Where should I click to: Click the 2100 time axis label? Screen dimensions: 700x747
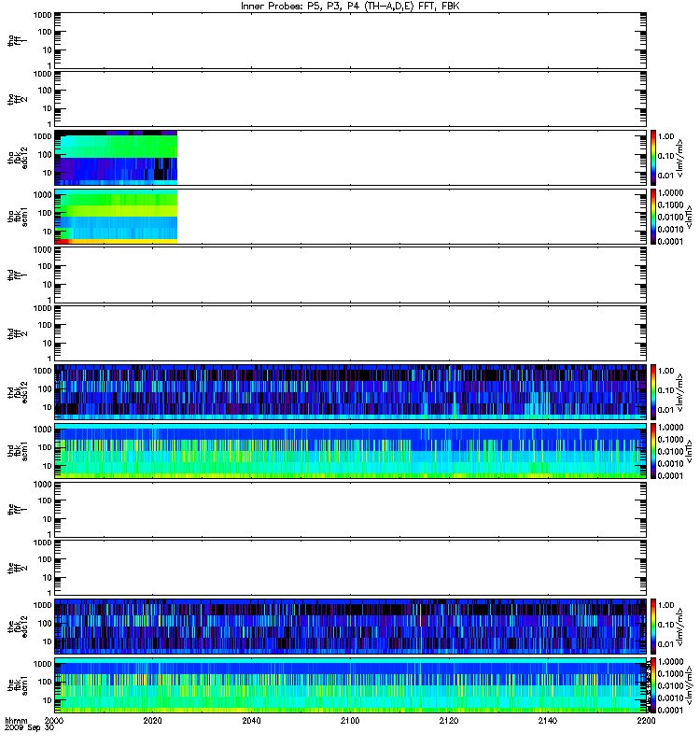(x=350, y=720)
